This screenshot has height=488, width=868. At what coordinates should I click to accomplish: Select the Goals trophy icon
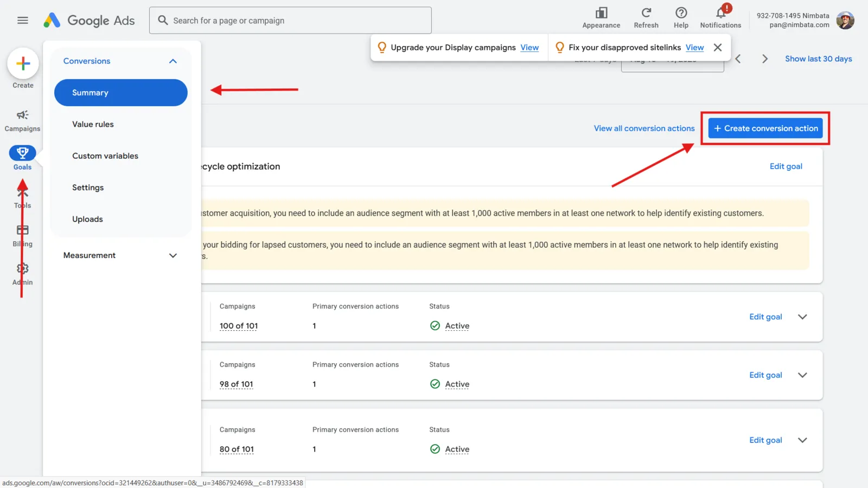[22, 153]
